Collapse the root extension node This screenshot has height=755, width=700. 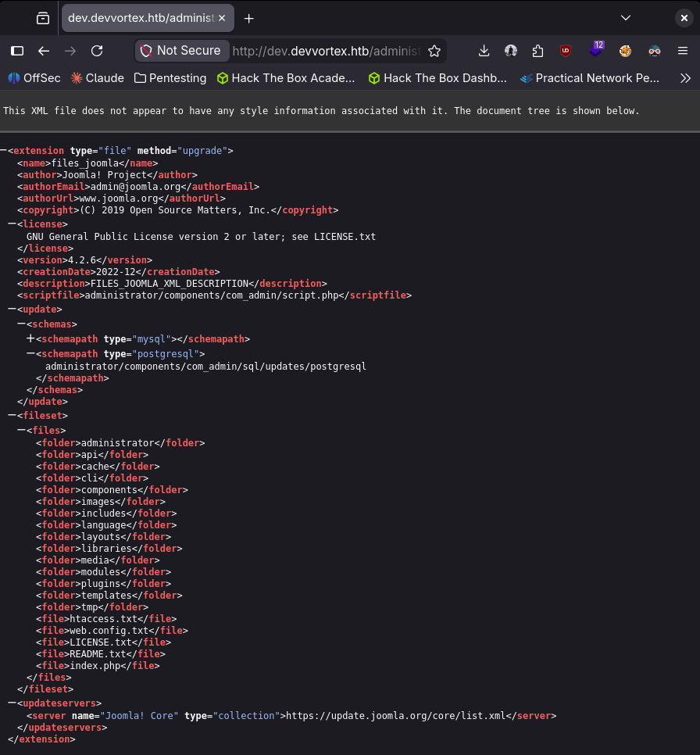(4, 151)
